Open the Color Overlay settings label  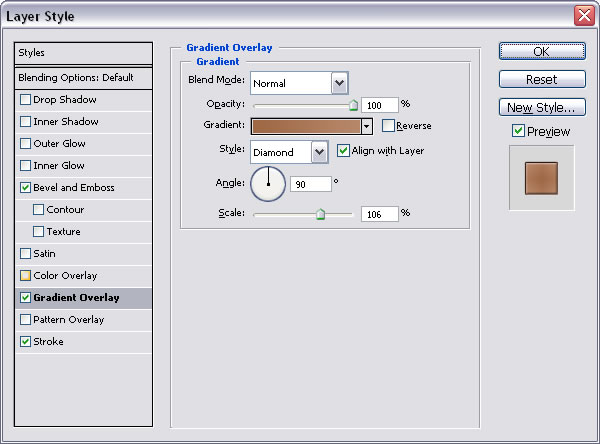point(65,276)
